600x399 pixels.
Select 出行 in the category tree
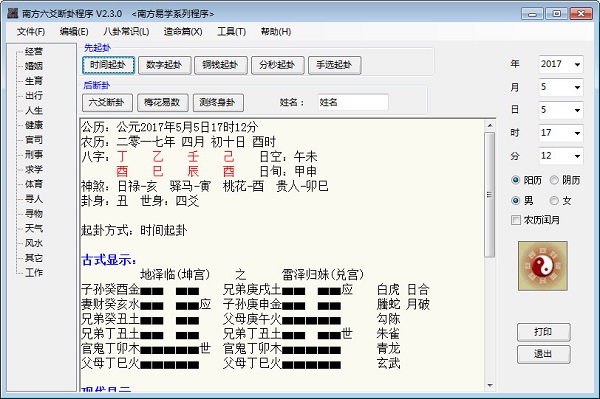[34, 96]
